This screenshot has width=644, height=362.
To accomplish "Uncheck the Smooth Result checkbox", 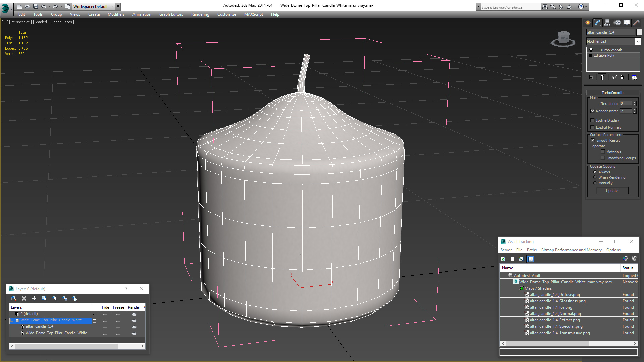I will pyautogui.click(x=593, y=140).
